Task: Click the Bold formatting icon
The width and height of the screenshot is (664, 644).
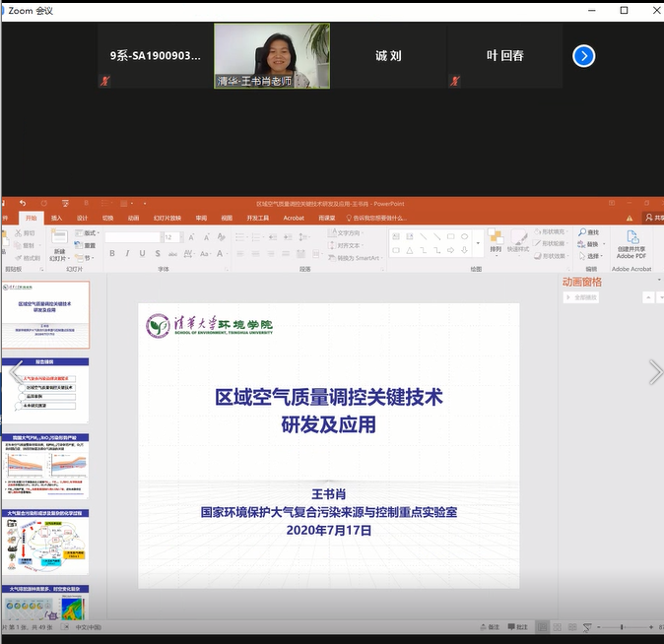Action: click(x=111, y=253)
